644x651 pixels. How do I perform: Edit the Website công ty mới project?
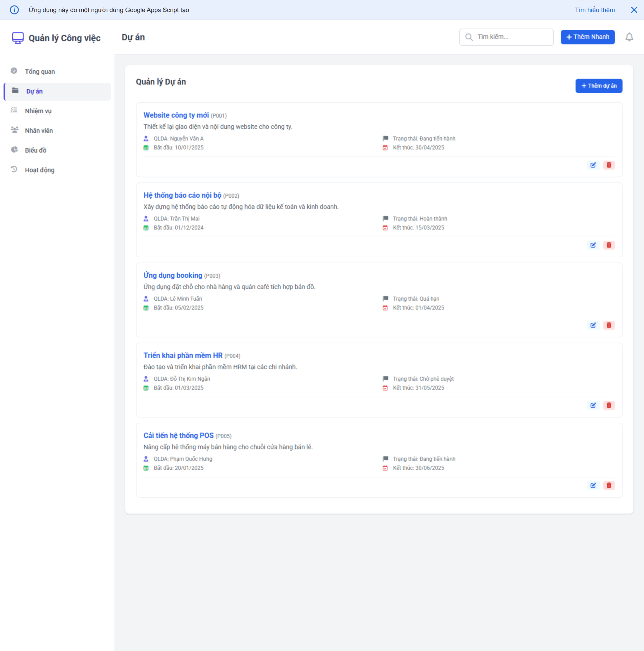(x=593, y=165)
